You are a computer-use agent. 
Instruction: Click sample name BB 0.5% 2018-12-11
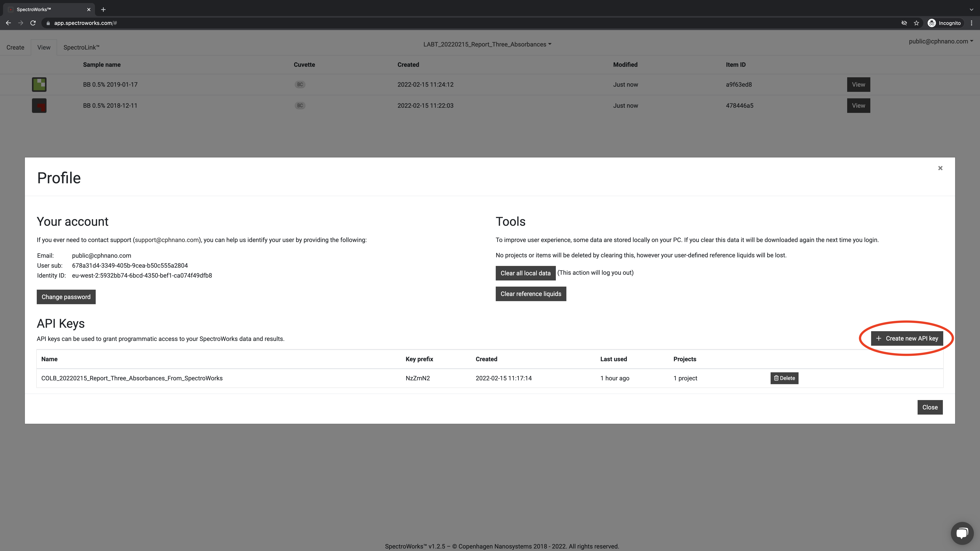coord(110,106)
